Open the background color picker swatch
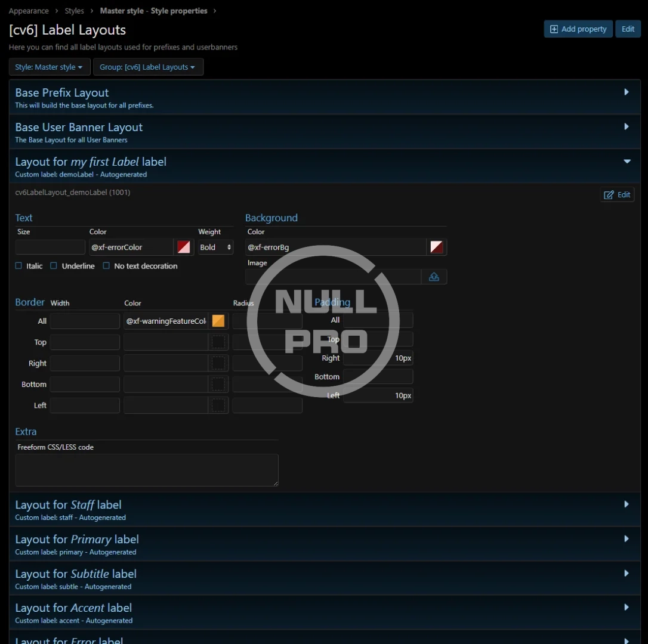Viewport: 648px width, 644px height. point(437,247)
